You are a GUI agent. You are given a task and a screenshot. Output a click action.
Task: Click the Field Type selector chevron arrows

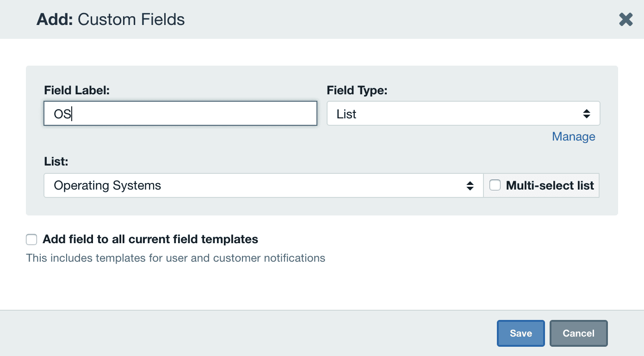[587, 113]
